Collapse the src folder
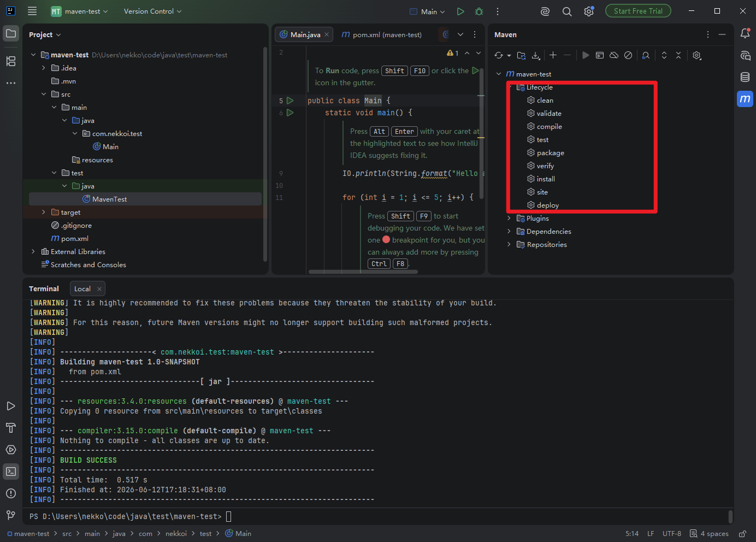Image resolution: width=756 pixels, height=542 pixels. pyautogui.click(x=44, y=94)
